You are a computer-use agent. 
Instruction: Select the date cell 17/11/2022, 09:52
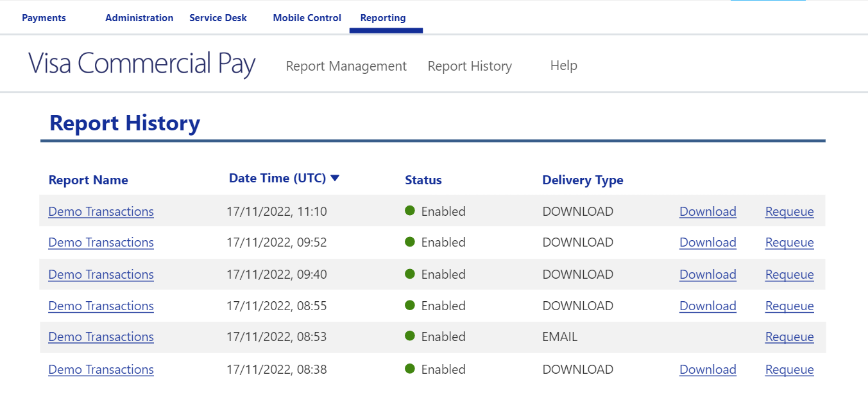[277, 242]
